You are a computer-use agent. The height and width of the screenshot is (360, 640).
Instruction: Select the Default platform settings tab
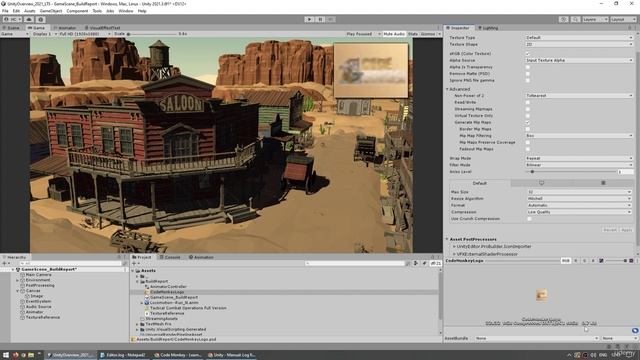[480, 183]
